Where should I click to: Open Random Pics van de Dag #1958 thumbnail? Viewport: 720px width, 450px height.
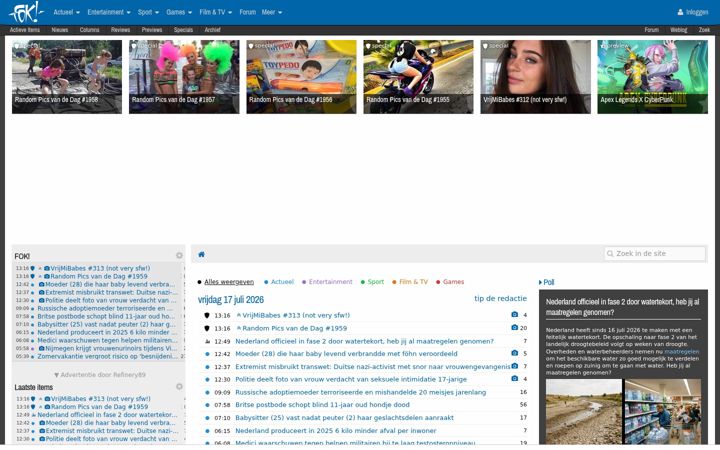tap(67, 77)
